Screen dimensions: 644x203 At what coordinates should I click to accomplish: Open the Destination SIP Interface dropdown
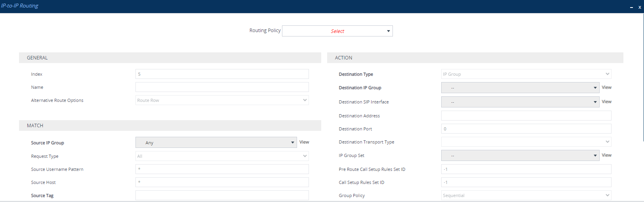520,102
